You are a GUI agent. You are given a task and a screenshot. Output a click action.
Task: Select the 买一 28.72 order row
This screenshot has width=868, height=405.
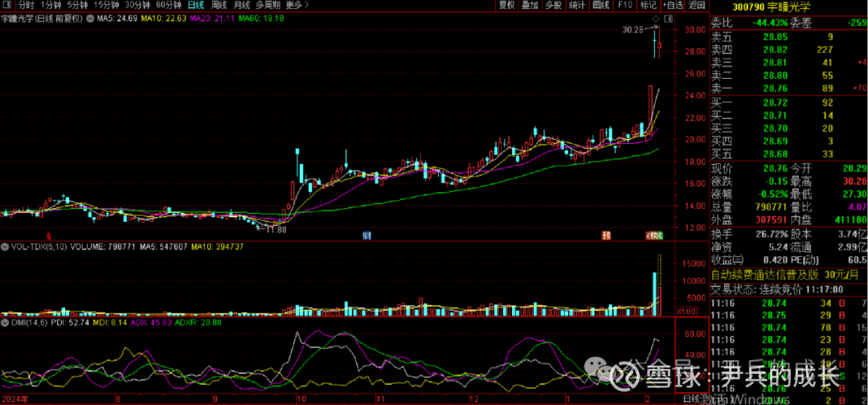pyautogui.click(x=788, y=103)
